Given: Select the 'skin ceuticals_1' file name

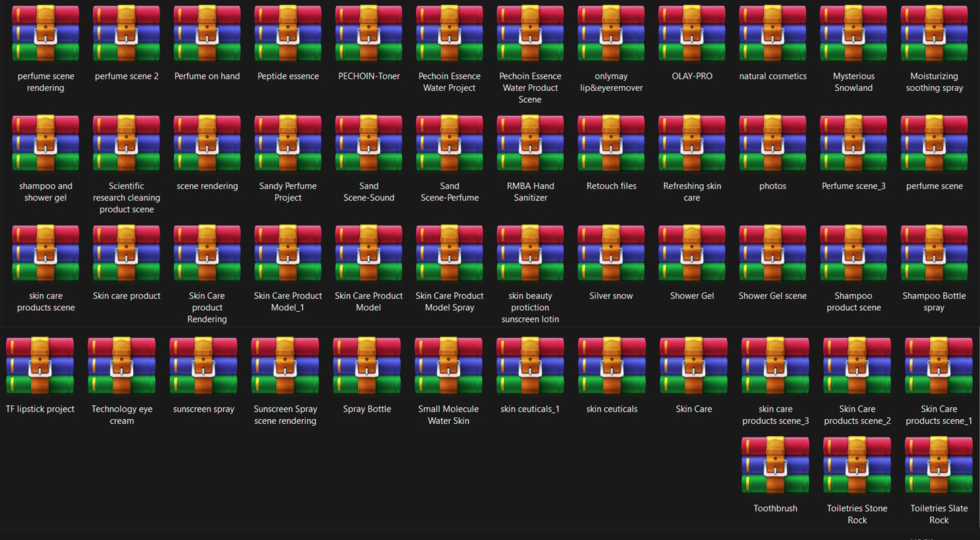Looking at the screenshot, I should coord(531,409).
